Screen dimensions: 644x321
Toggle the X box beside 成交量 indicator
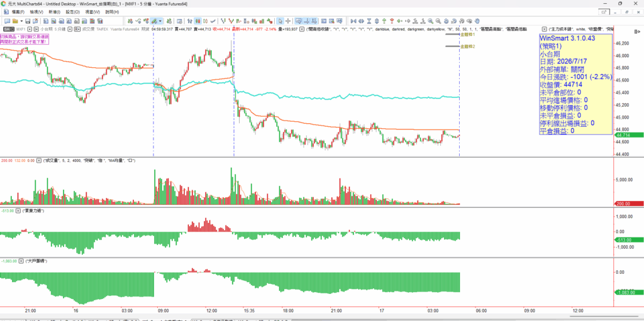[39, 161]
